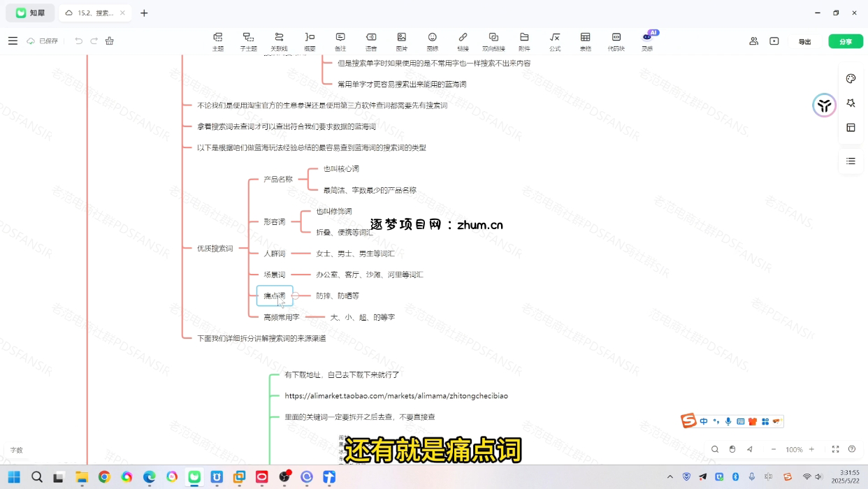The width and height of the screenshot is (868, 489).
Task: Attach a file with 附件
Action: pyautogui.click(x=524, y=42)
